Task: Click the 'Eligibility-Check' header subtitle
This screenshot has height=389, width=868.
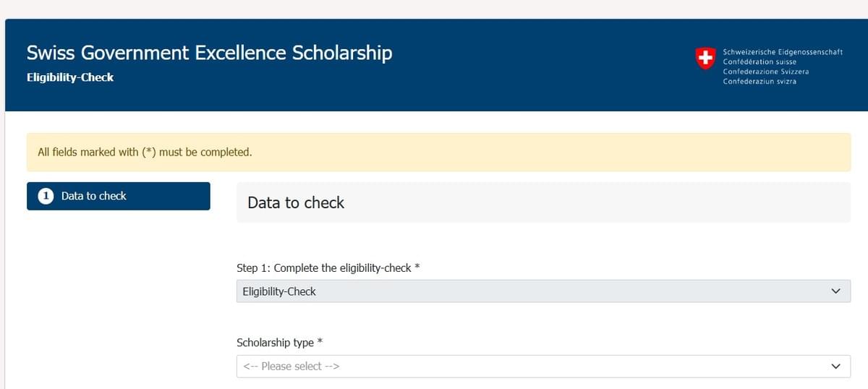Action: pyautogui.click(x=70, y=77)
